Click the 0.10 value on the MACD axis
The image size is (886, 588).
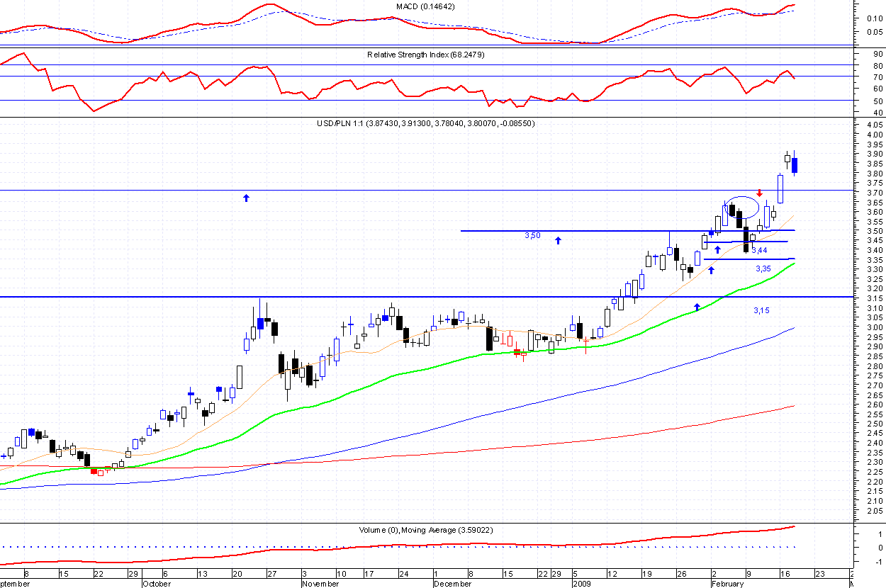(x=874, y=18)
